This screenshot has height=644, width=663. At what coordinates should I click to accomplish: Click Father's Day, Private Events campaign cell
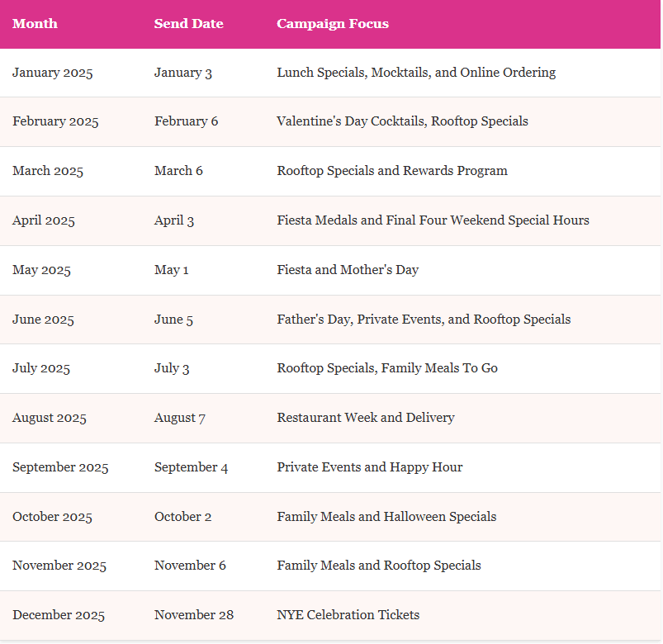(x=424, y=320)
